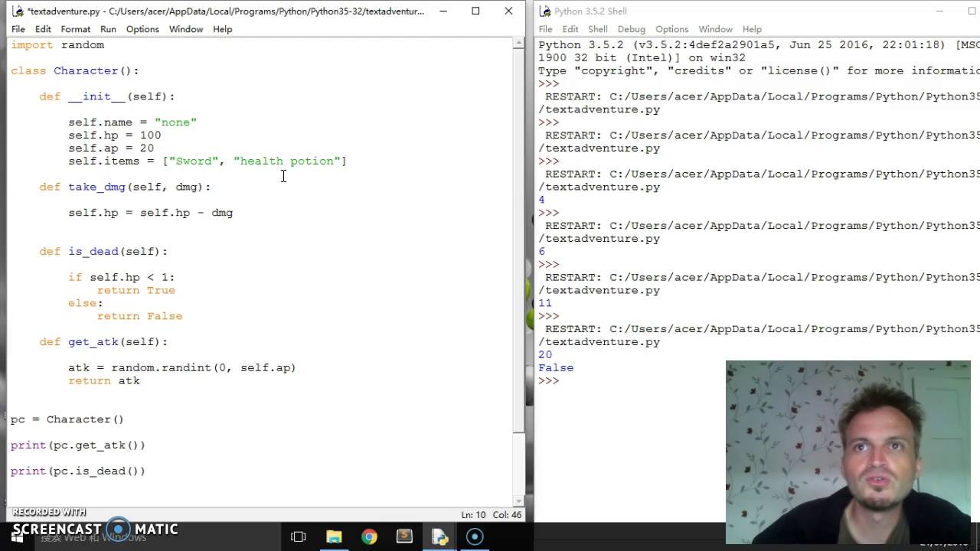Image resolution: width=980 pixels, height=551 pixels.
Task: Click the 'def get_atk(self):' line
Action: click(x=103, y=342)
